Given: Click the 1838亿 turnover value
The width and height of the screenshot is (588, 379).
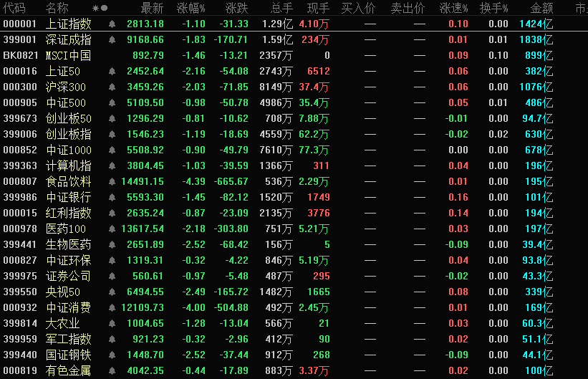Looking at the screenshot, I should tap(536, 40).
